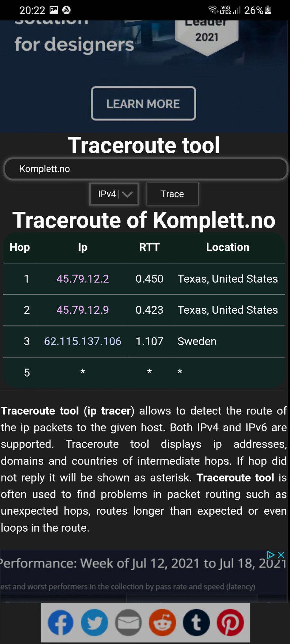290x644 pixels.
Task: Share page on Pinterest
Action: coord(230,623)
